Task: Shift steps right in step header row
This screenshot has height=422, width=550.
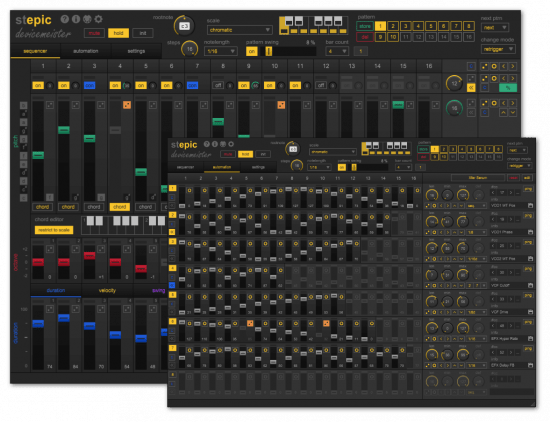Action: 513,66
